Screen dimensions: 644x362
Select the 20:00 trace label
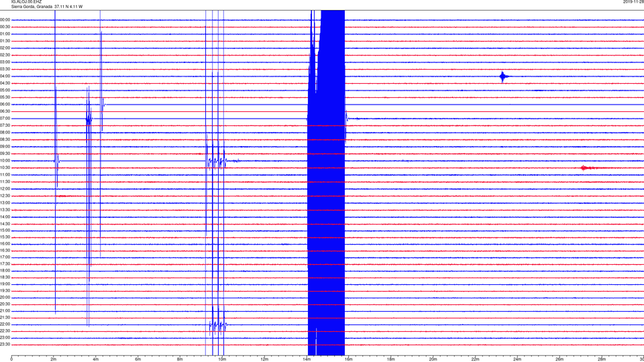(x=5, y=297)
